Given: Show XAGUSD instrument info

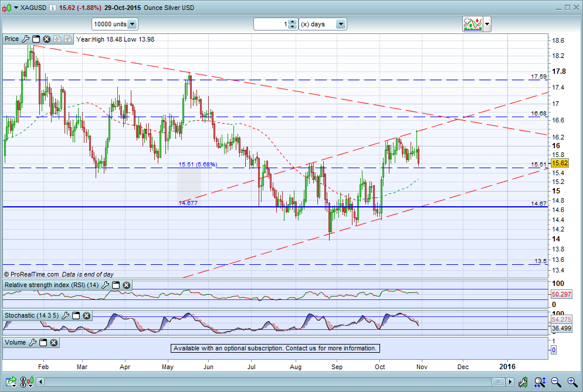Looking at the screenshot, I should (x=53, y=8).
